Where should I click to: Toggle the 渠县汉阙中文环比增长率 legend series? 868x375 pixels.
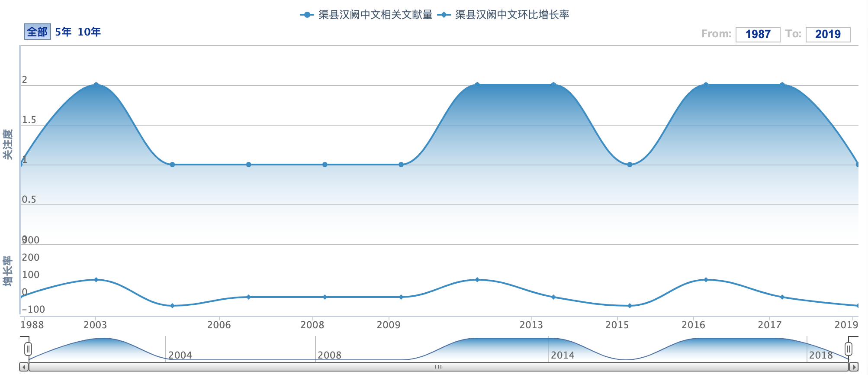click(504, 15)
